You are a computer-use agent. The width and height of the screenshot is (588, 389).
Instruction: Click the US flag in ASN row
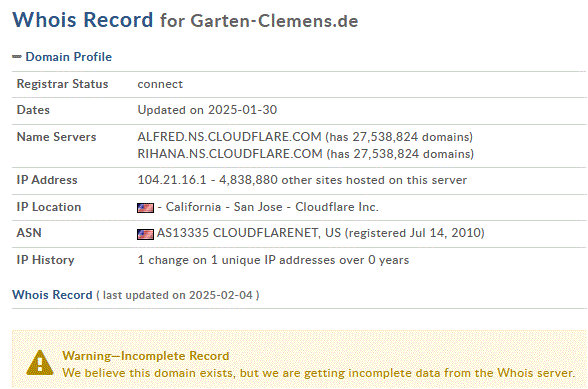pyautogui.click(x=145, y=234)
